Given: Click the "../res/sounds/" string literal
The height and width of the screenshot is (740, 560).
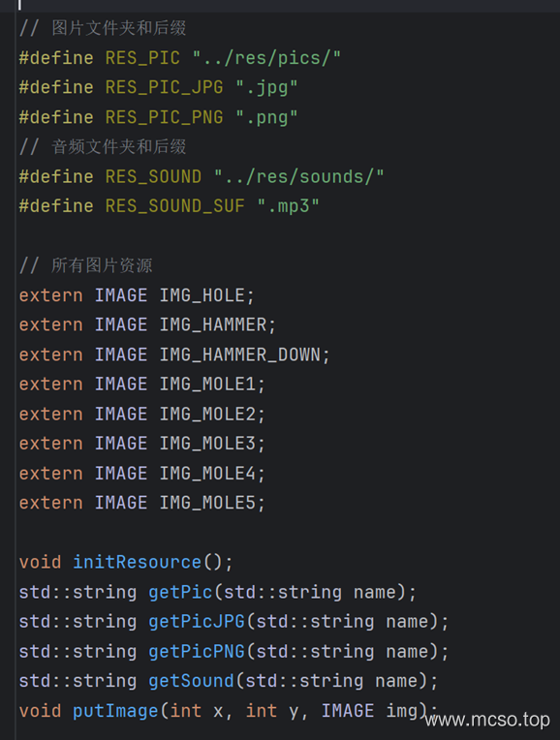Looking at the screenshot, I should 298,177.
